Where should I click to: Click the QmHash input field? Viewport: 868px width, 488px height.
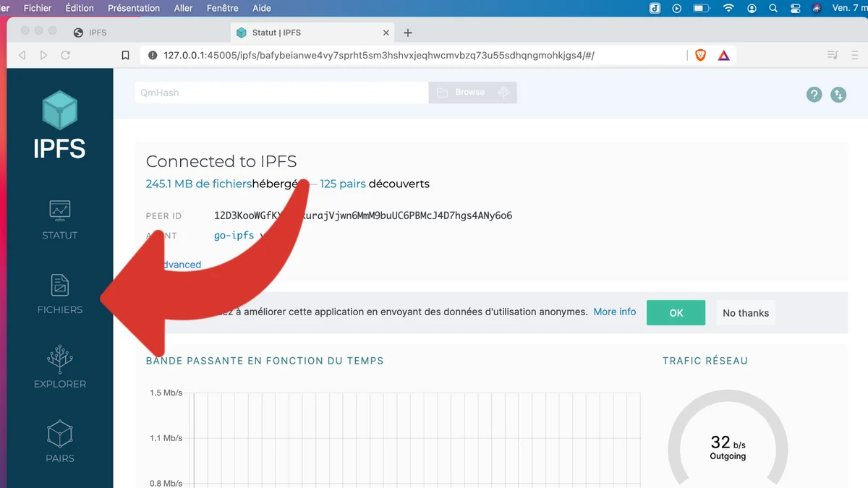[x=281, y=93]
